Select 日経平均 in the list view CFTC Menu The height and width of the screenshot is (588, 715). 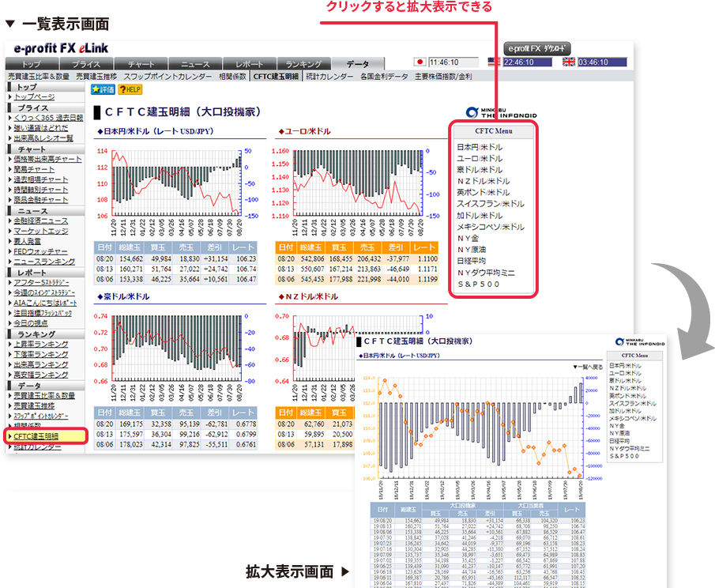[x=472, y=261]
